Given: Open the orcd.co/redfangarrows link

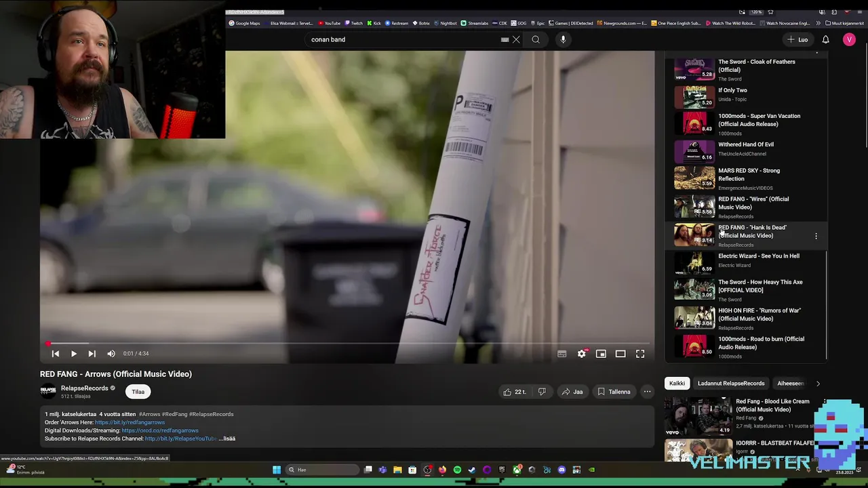Looking at the screenshot, I should (x=160, y=430).
